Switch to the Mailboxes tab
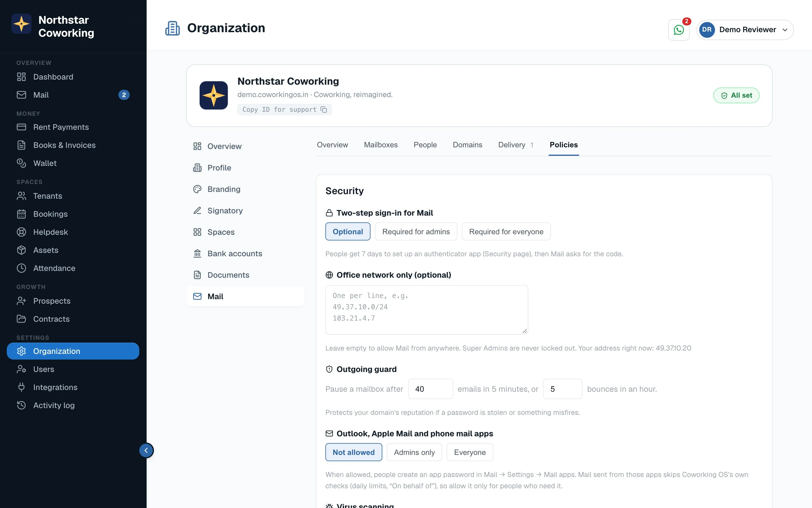The image size is (812, 508). coord(381,145)
